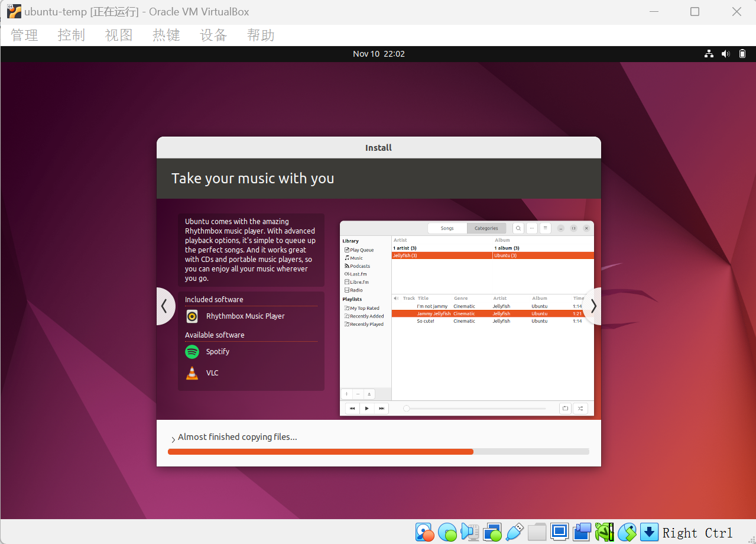Click the keyboard capture arrow icon
This screenshot has height=544, width=756.
pyautogui.click(x=649, y=532)
